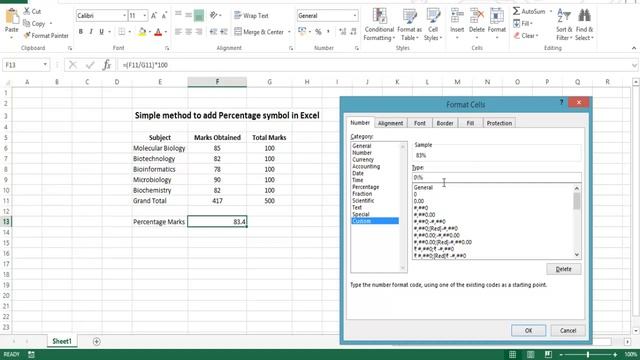
Task: Click the zoom slider in status bar
Action: click(588, 354)
